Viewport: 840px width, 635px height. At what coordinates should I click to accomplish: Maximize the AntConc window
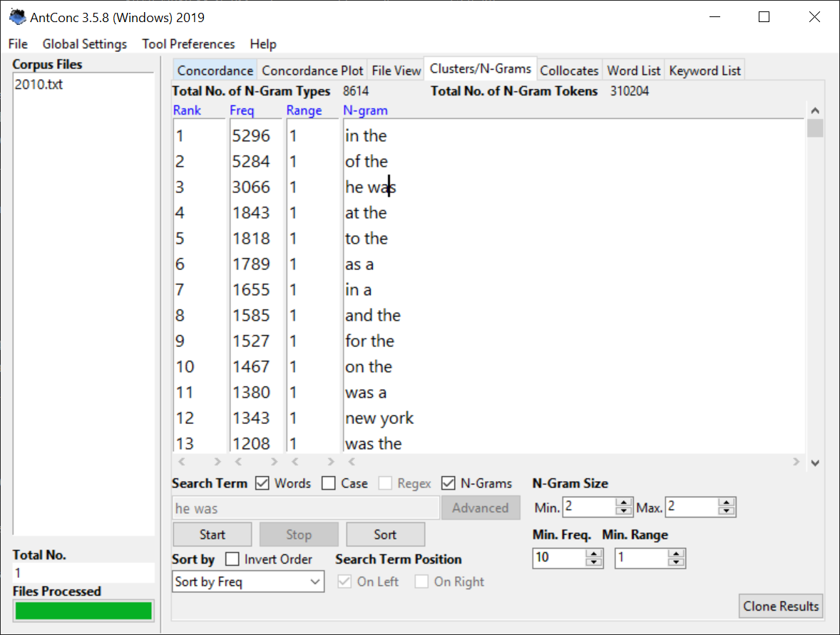point(764,17)
